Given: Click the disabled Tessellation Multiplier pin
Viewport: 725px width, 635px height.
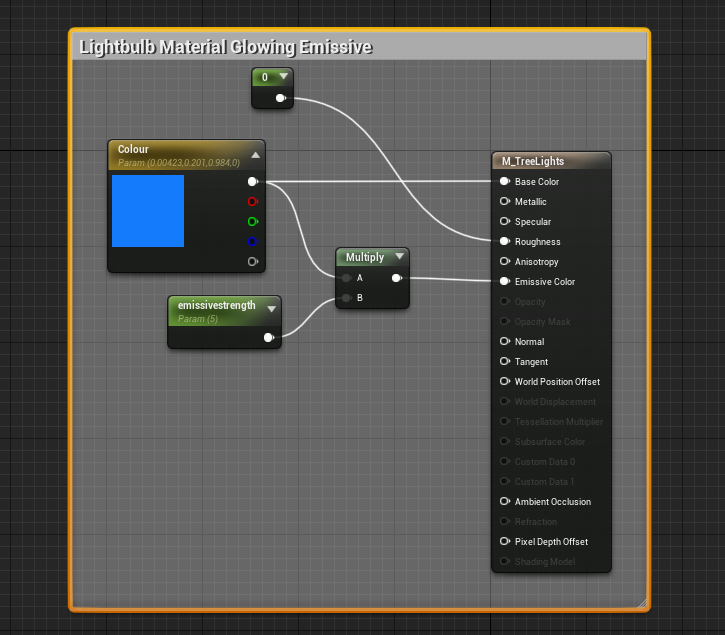Looking at the screenshot, I should 504,421.
